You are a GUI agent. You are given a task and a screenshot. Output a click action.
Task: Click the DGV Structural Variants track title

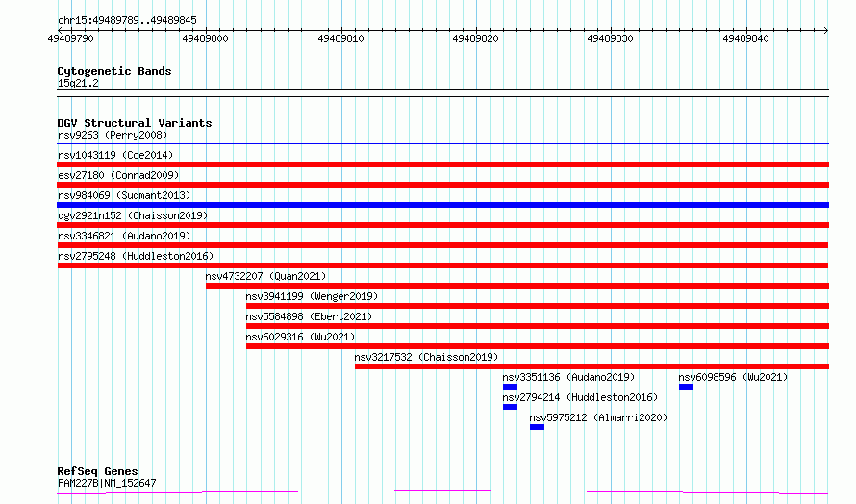135,123
